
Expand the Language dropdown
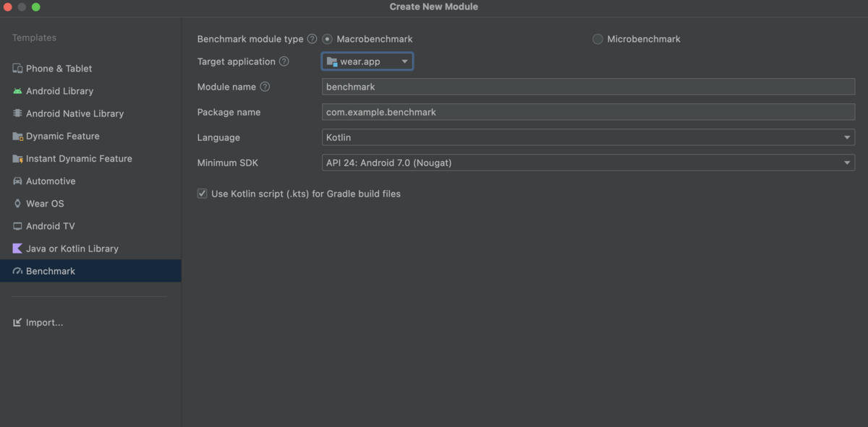(x=588, y=137)
